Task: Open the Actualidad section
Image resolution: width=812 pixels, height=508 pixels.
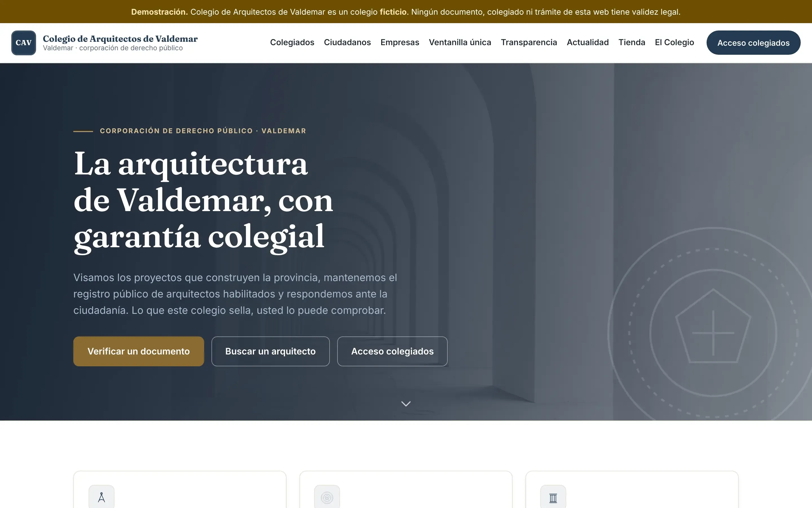Action: point(588,42)
